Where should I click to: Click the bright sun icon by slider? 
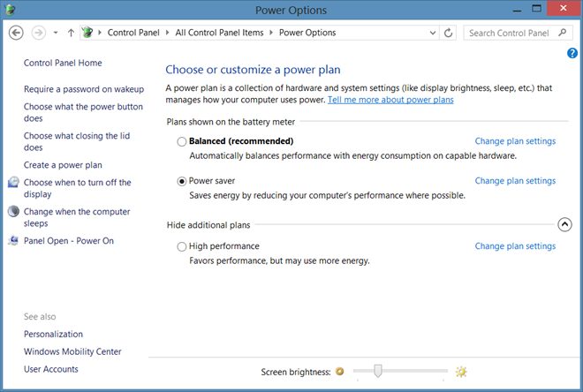click(460, 372)
